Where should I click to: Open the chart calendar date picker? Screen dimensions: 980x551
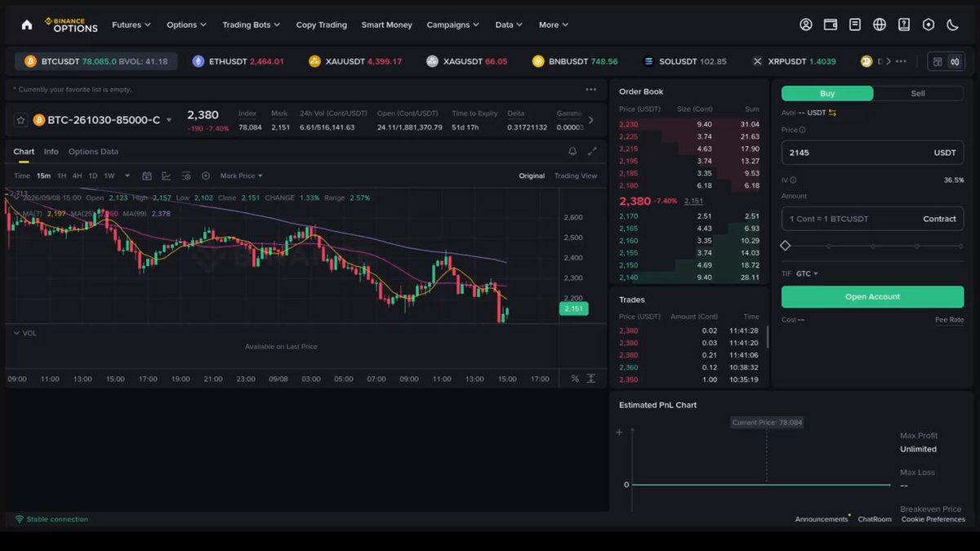coord(147,176)
